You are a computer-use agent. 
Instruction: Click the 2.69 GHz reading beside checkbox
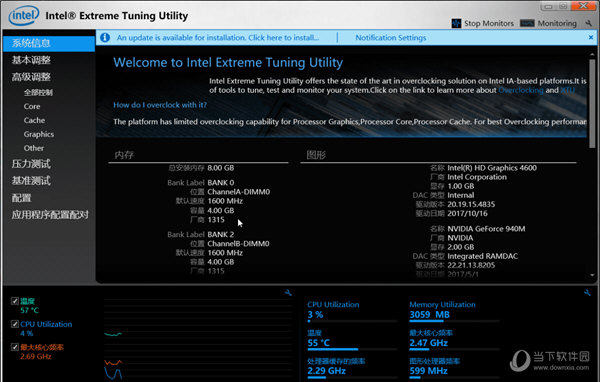36,357
